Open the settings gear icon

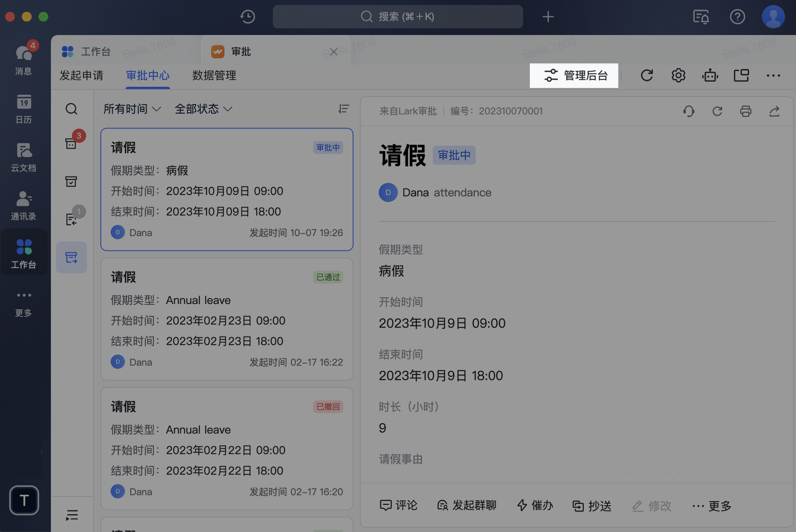point(678,75)
